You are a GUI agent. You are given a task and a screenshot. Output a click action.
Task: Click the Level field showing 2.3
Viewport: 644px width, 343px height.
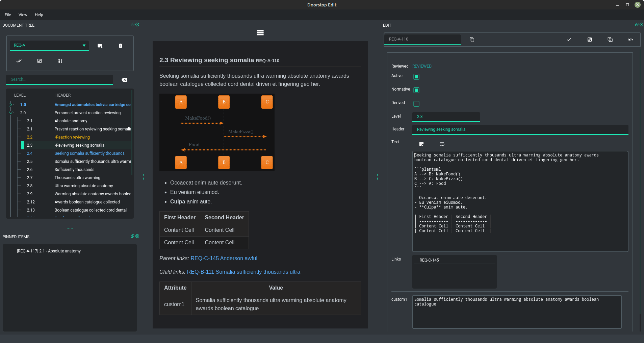(x=446, y=117)
